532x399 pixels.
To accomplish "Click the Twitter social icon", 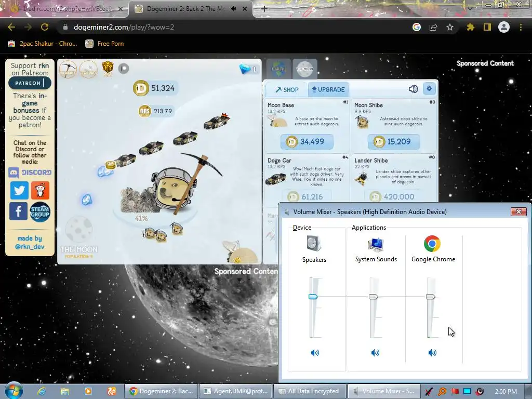I will 19,190.
